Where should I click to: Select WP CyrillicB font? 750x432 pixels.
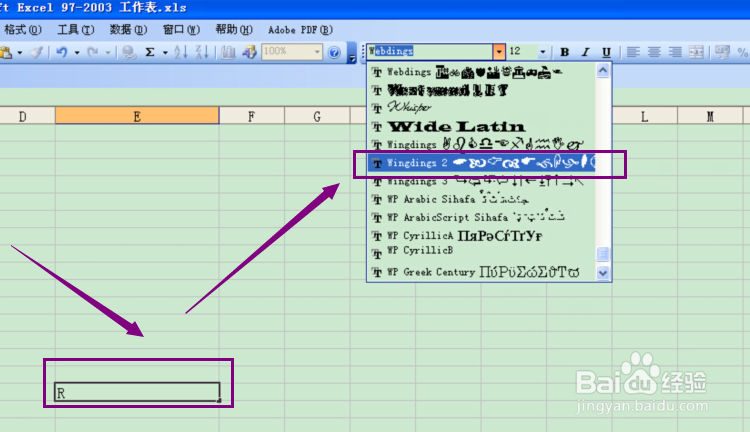(x=482, y=253)
